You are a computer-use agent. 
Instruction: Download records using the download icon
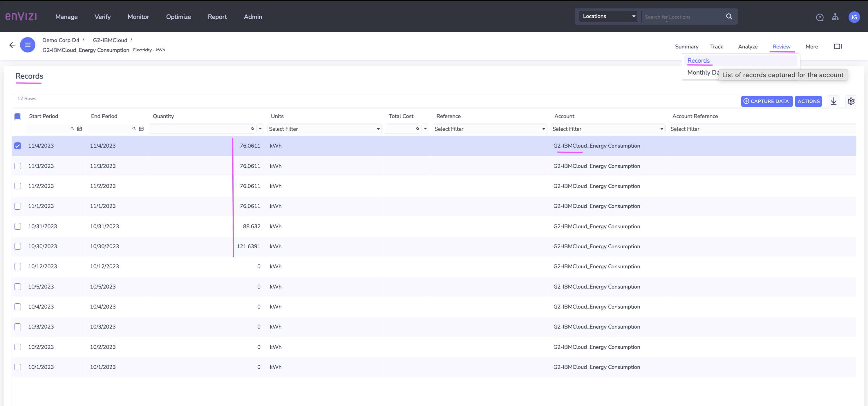pos(834,101)
